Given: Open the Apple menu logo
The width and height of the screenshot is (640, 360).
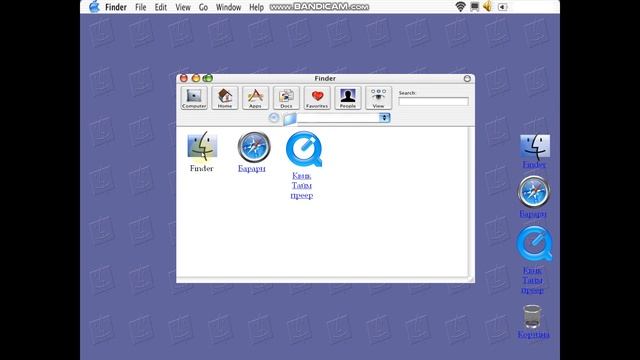Looking at the screenshot, I should click(x=95, y=7).
